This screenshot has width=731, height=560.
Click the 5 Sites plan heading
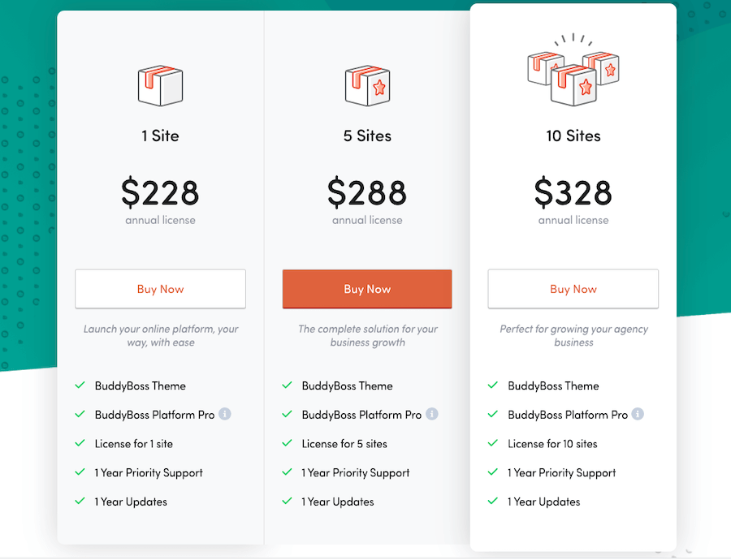coord(367,136)
